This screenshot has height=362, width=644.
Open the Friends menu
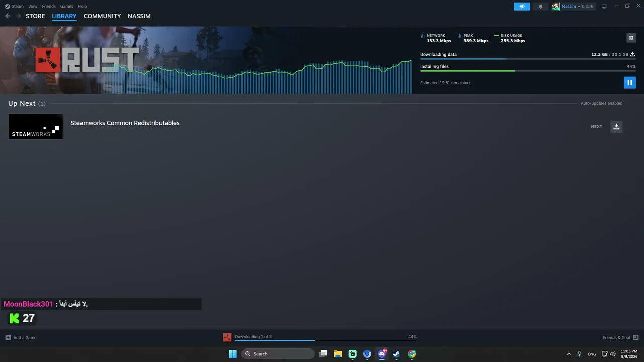coord(49,6)
